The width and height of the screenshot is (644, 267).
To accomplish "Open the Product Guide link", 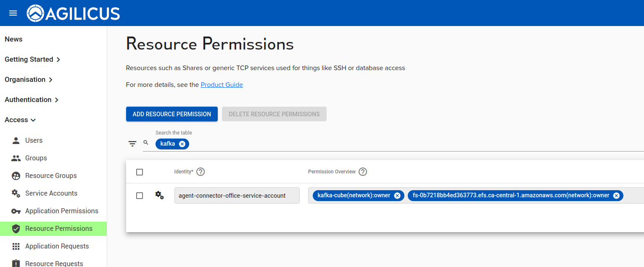I will pyautogui.click(x=222, y=85).
